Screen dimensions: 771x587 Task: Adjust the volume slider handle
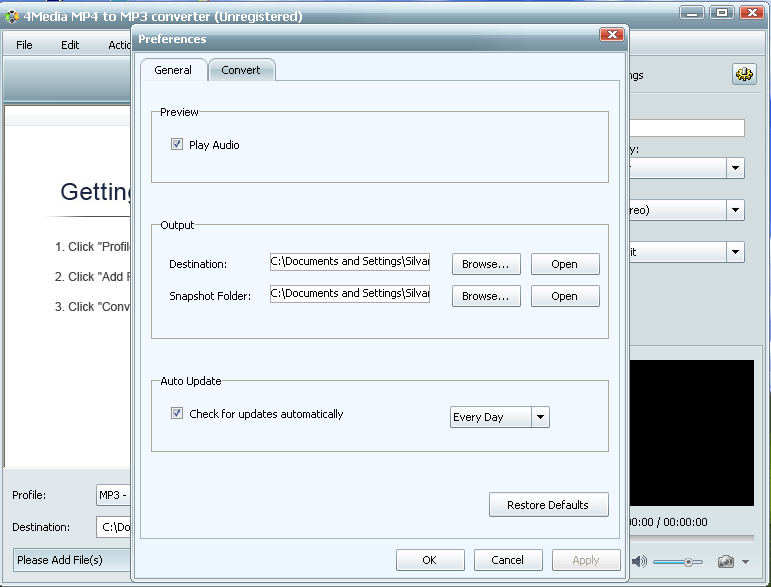coord(689,561)
